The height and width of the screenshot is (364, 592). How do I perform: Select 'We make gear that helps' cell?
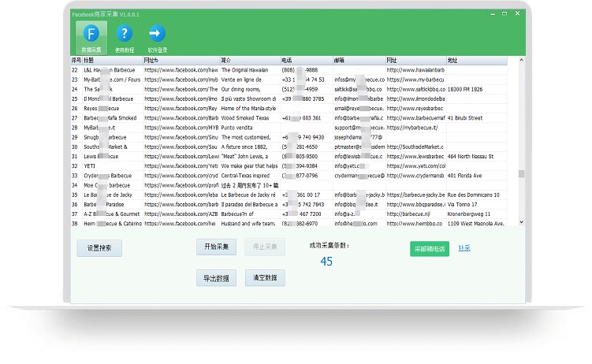(250, 166)
